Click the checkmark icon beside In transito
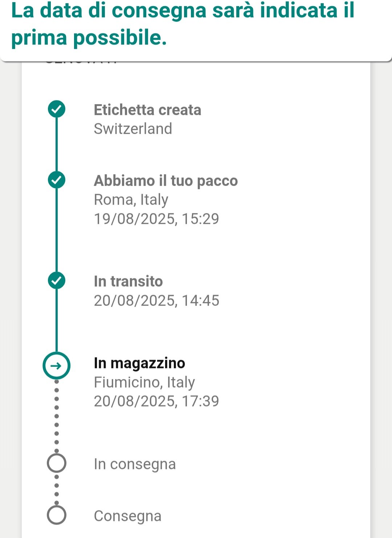 point(57,280)
